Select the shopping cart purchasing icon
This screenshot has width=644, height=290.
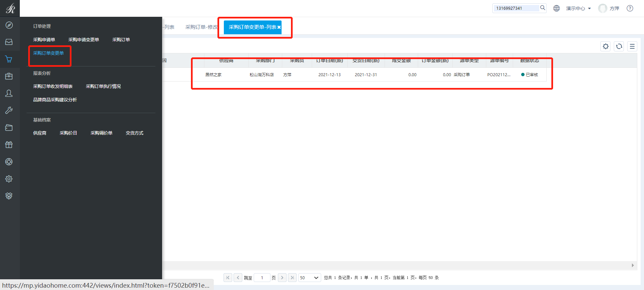tap(9, 59)
